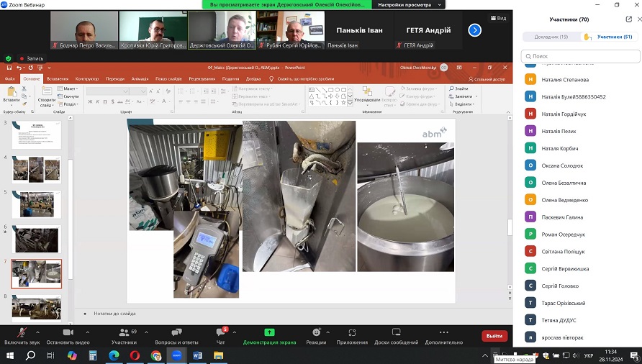Open the font name combo box
Screen dimensions: 642x364
tap(108, 91)
